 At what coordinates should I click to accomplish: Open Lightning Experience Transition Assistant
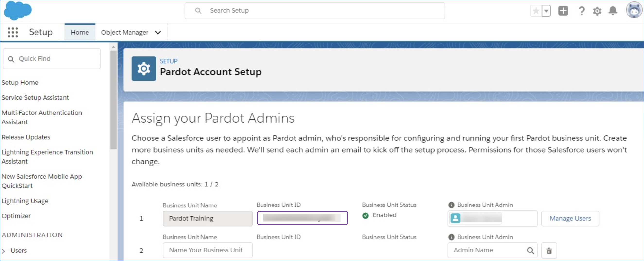click(x=47, y=157)
